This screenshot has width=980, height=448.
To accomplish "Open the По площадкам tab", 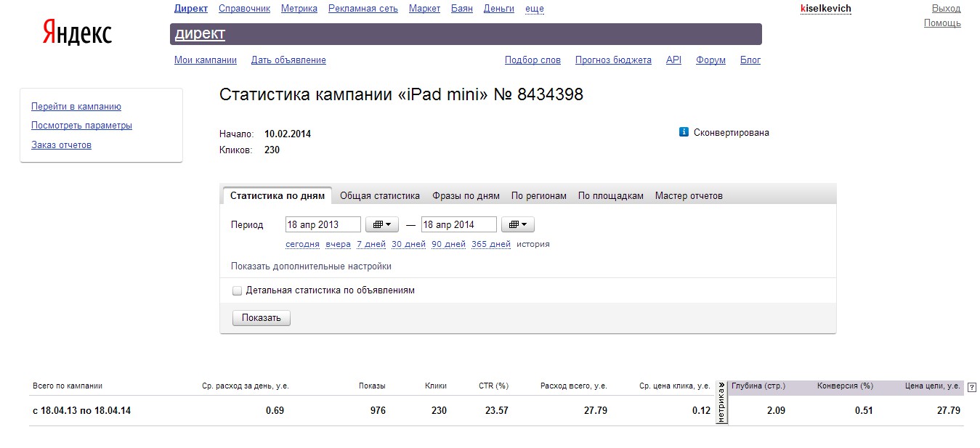I will [x=611, y=196].
